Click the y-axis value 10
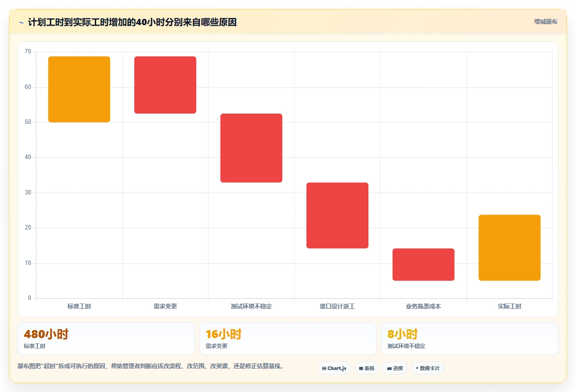The image size is (576, 392). click(28, 263)
